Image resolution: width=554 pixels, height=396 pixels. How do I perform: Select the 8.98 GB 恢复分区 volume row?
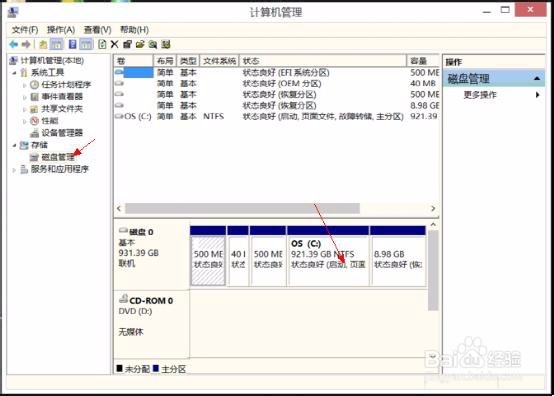tap(277, 105)
